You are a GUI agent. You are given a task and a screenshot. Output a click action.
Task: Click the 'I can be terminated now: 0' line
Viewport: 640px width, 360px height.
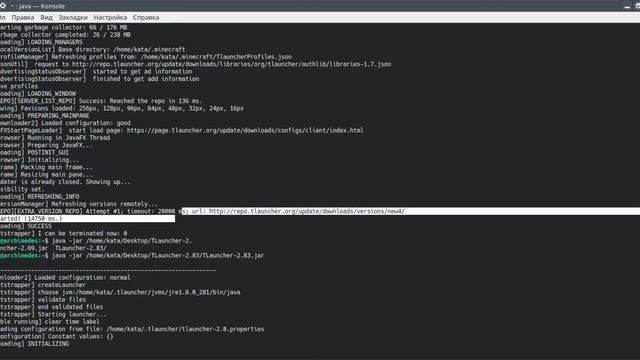coord(64,233)
